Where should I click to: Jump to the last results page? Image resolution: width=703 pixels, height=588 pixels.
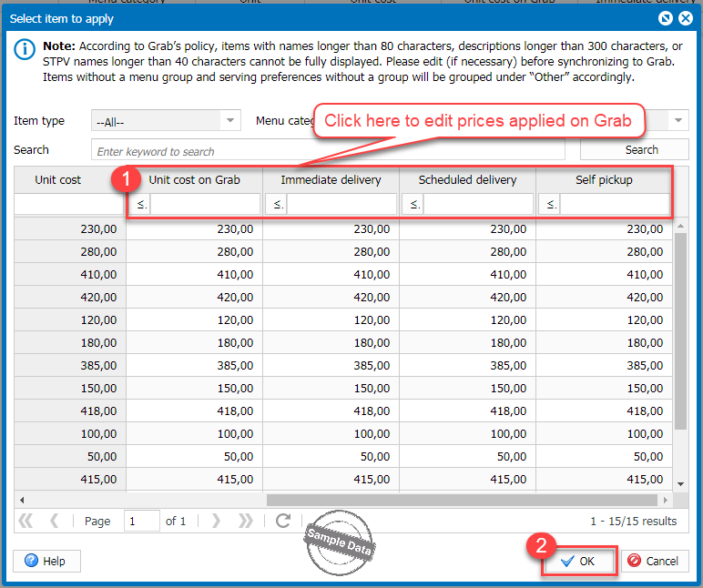coord(246,521)
